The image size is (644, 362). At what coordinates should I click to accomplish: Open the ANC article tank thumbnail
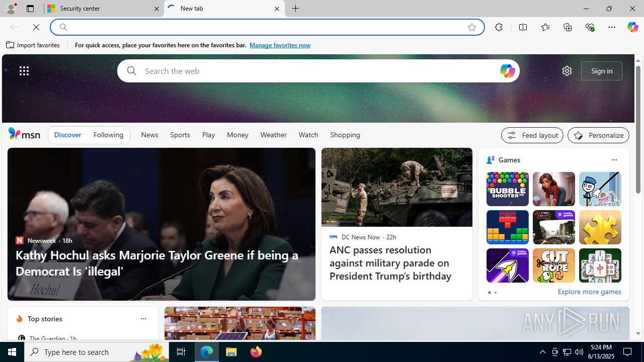pyautogui.click(x=397, y=187)
